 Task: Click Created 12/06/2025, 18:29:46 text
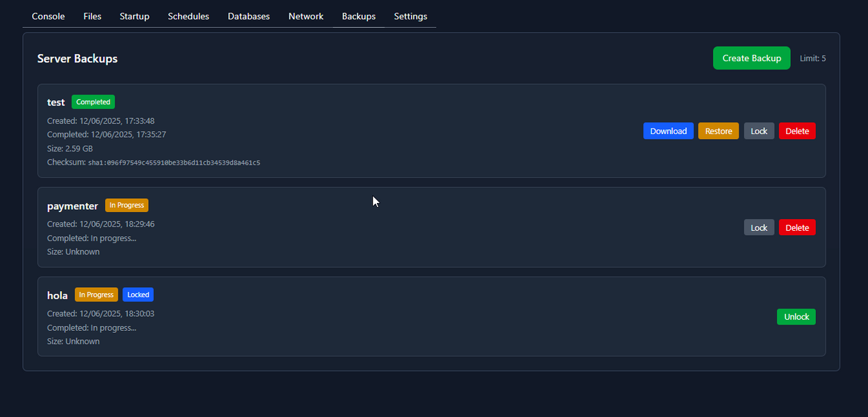point(101,224)
